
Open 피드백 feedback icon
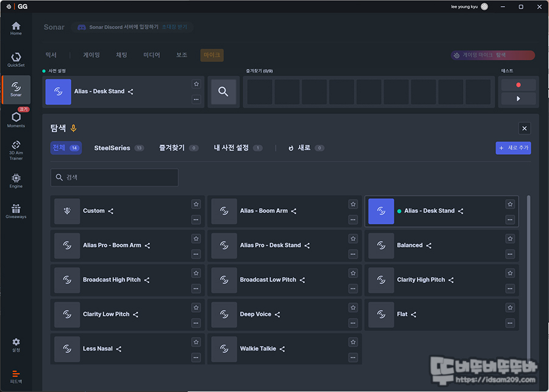pyautogui.click(x=16, y=377)
